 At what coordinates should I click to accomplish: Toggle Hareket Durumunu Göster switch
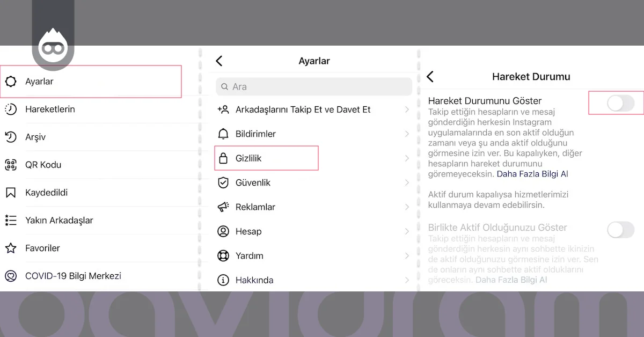620,103
